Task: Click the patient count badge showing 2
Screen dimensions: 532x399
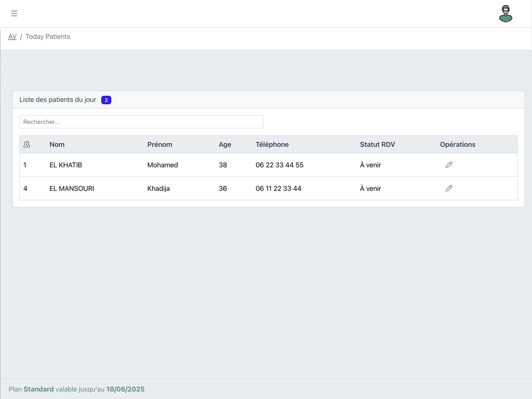Action: click(106, 100)
